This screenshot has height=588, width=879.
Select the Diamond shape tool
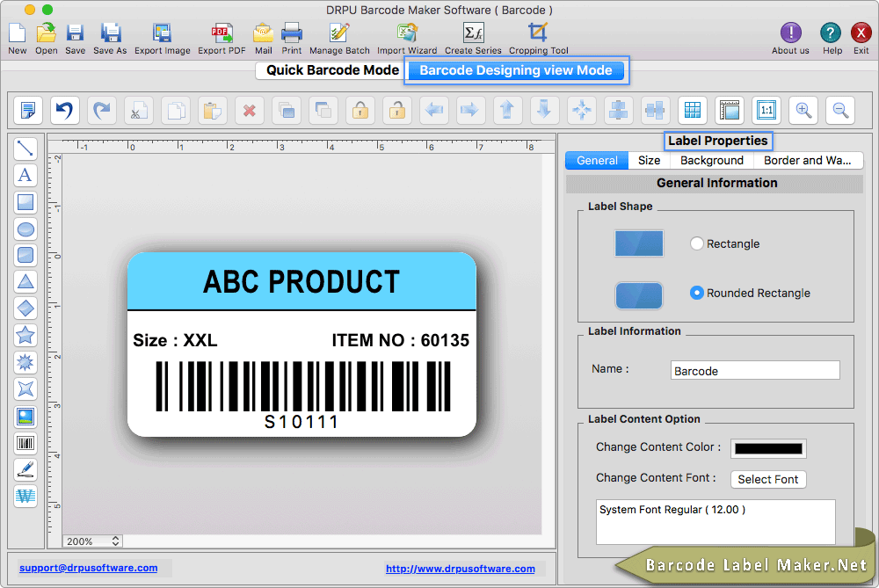coord(25,309)
